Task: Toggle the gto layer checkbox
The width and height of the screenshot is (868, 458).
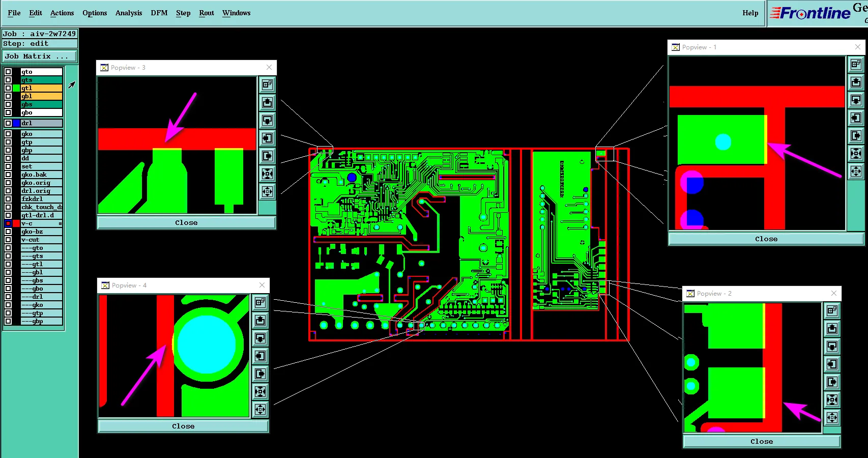Action: pos(8,72)
